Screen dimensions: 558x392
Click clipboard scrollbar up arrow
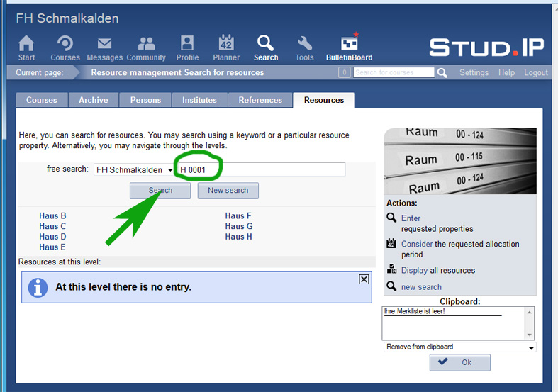point(529,312)
